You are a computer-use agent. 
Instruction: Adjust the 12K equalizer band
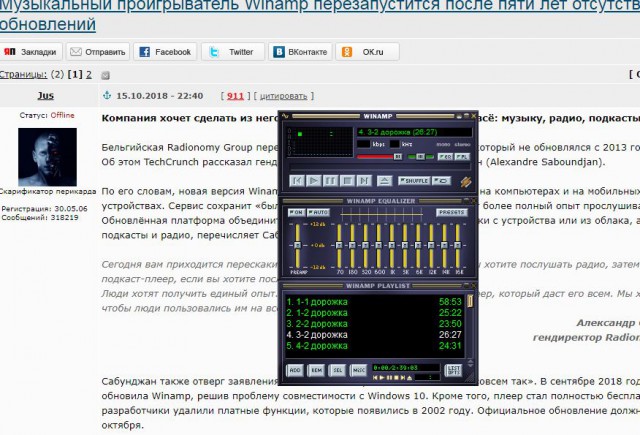(431, 246)
